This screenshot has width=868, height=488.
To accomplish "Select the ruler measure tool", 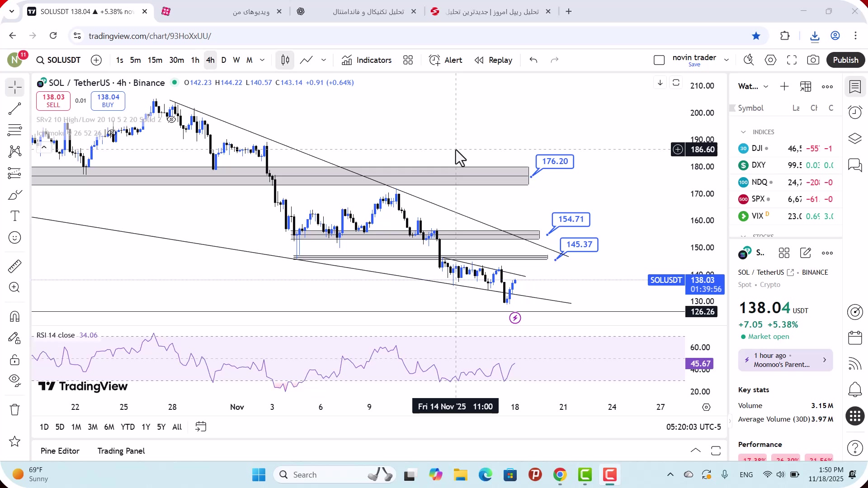I will [15, 266].
